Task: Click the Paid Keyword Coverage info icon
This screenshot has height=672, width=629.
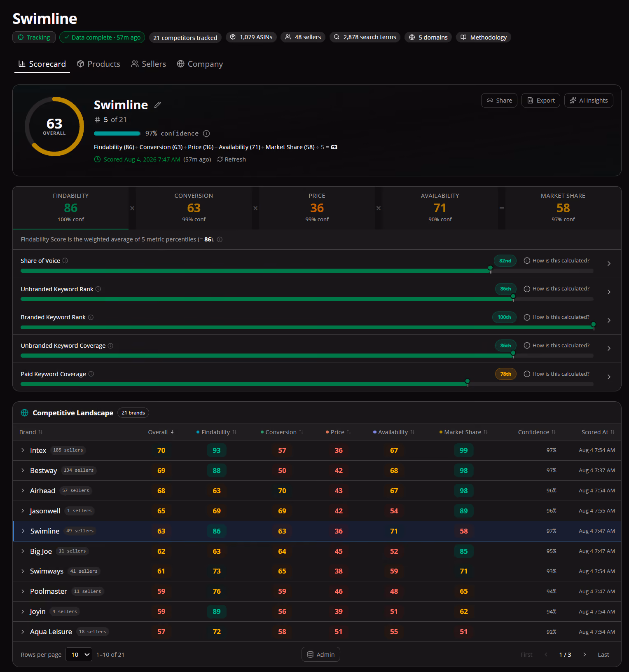Action: pyautogui.click(x=91, y=374)
